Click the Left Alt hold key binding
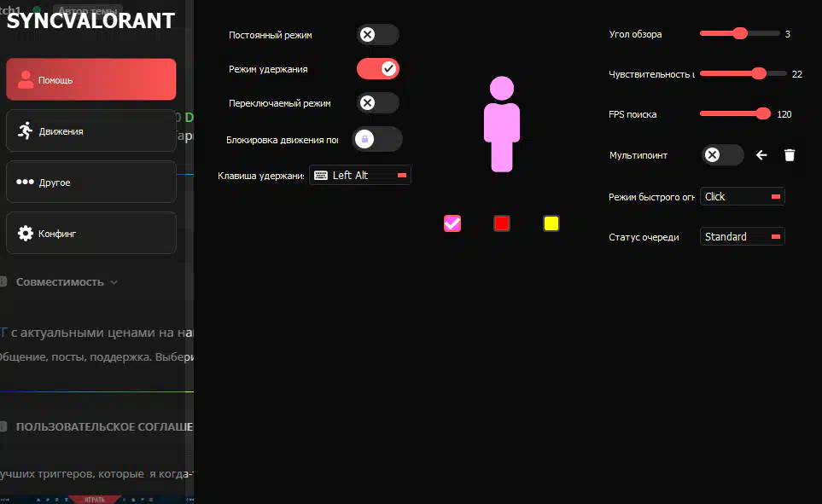Image resolution: width=822 pixels, height=504 pixels. [x=360, y=175]
